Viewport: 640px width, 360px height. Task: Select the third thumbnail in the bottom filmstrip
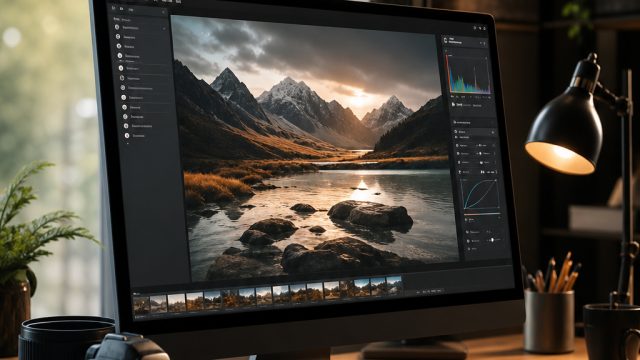pyautogui.click(x=176, y=303)
